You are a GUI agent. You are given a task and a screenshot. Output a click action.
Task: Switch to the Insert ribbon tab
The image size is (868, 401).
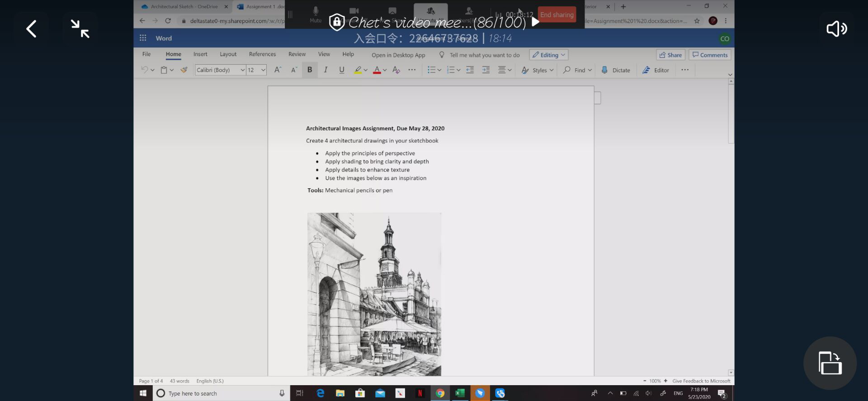(x=200, y=54)
